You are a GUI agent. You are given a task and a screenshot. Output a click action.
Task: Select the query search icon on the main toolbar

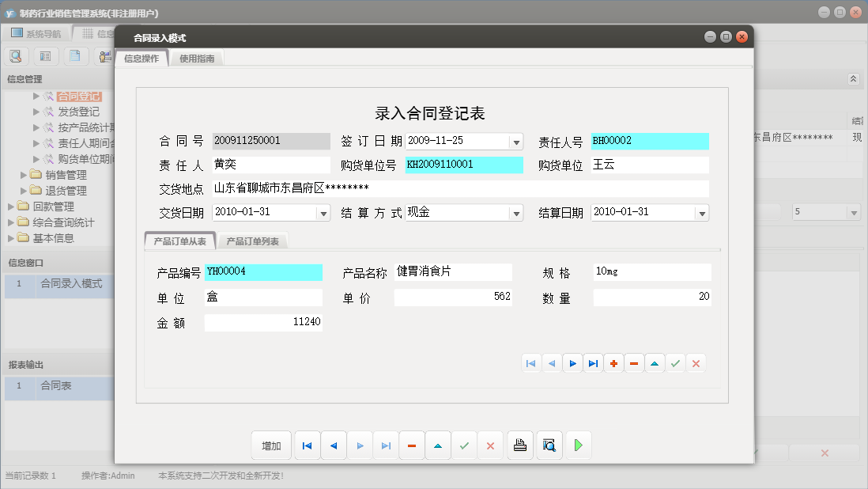point(16,56)
